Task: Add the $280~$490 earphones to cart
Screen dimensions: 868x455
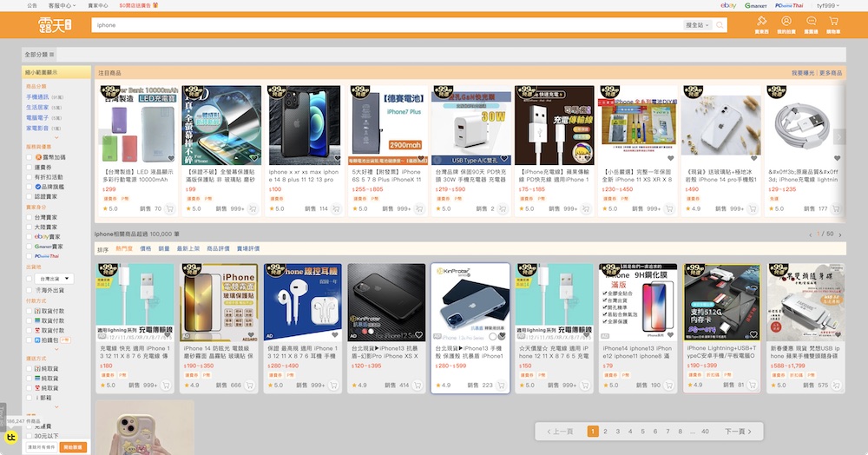Action: [333, 386]
